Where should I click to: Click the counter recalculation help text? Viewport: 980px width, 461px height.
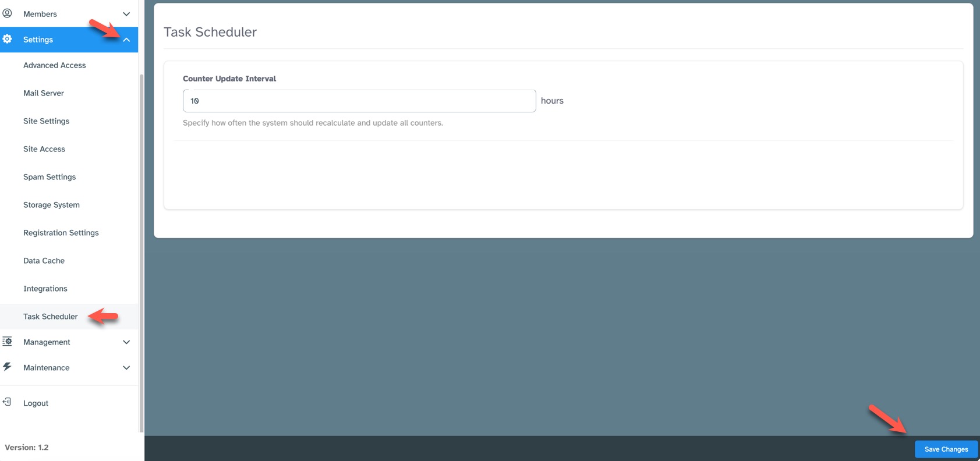313,123
